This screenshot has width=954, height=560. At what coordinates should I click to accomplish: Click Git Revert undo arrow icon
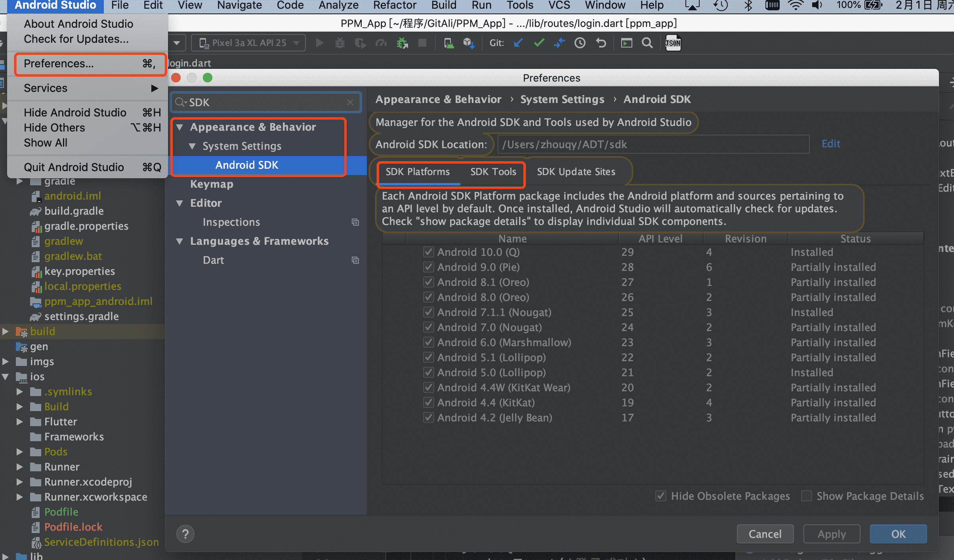[601, 43]
